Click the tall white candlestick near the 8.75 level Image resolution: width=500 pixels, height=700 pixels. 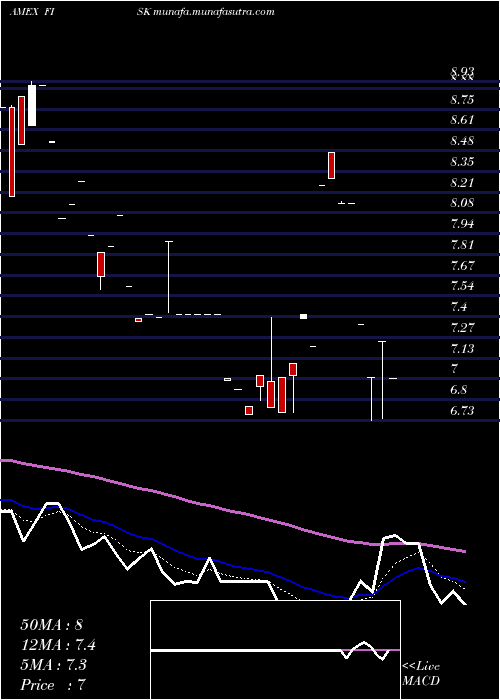pyautogui.click(x=32, y=105)
